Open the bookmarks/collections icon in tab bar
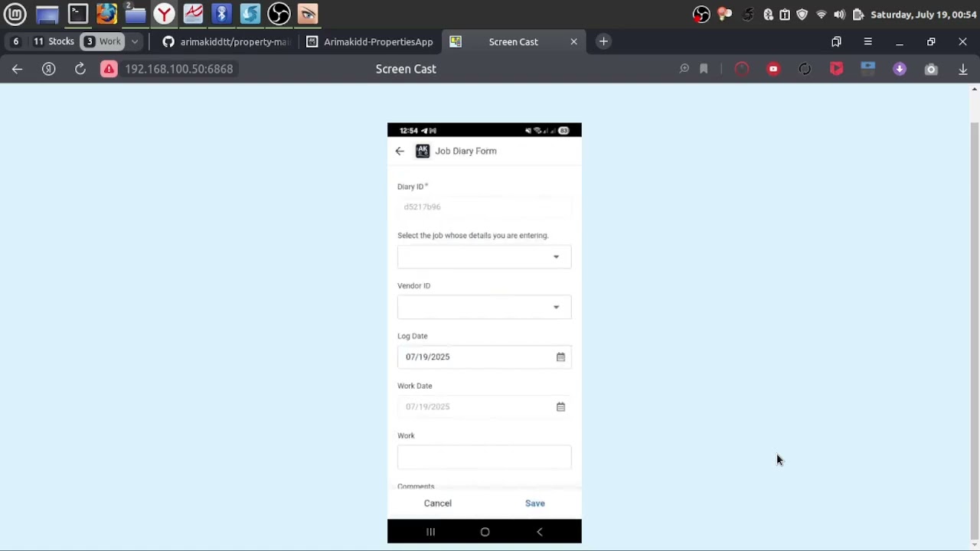Screen dimensions: 980x551 (836, 41)
